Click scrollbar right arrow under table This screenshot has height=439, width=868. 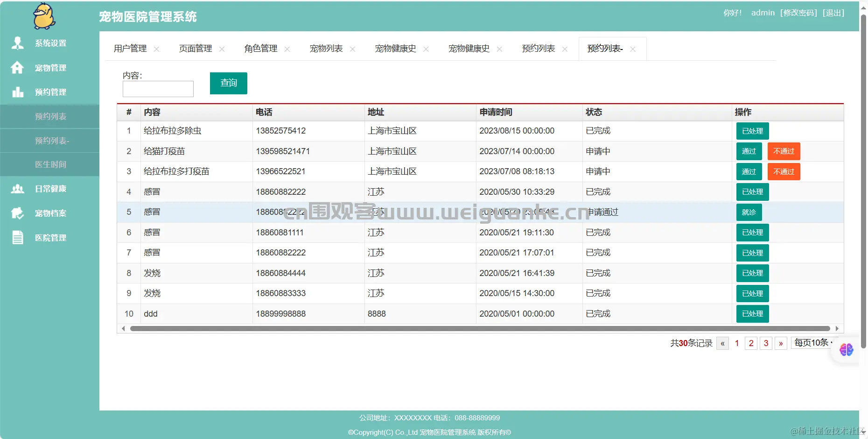(x=837, y=329)
